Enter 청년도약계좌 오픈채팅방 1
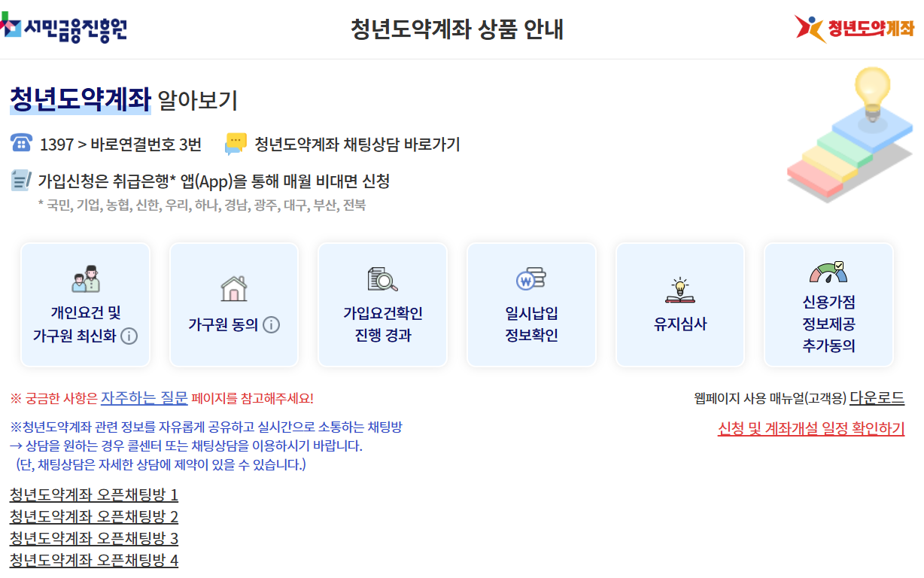924x578 pixels. pos(93,496)
